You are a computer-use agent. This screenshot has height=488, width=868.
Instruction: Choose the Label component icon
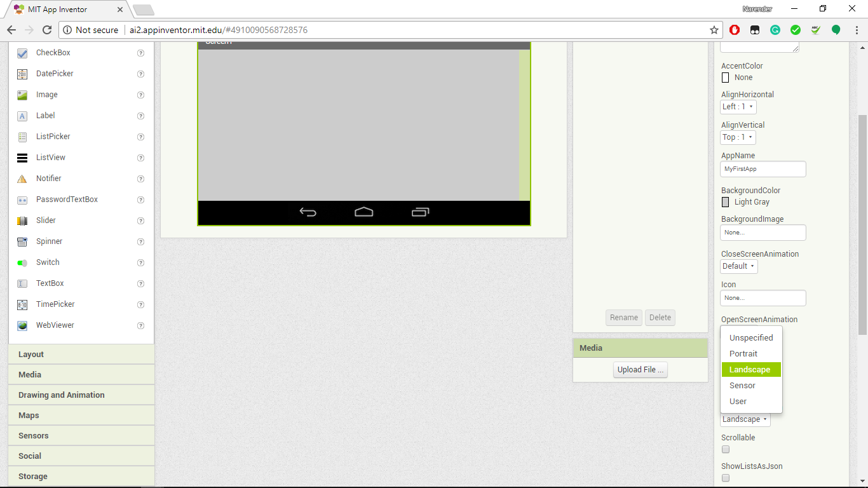[x=22, y=116]
